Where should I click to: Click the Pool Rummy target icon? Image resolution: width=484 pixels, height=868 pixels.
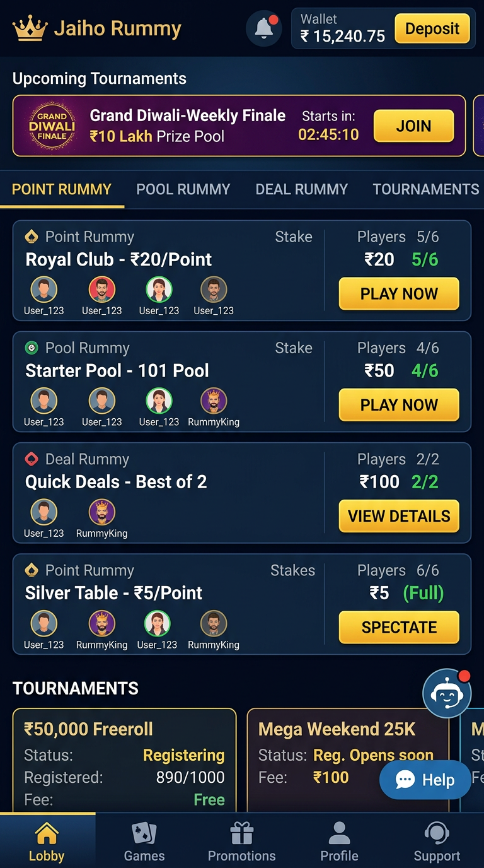(30, 348)
